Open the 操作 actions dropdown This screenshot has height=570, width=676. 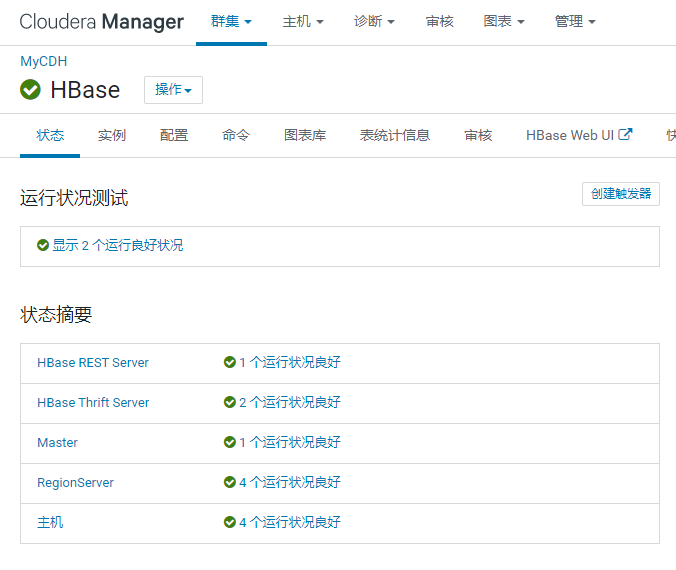(x=173, y=90)
